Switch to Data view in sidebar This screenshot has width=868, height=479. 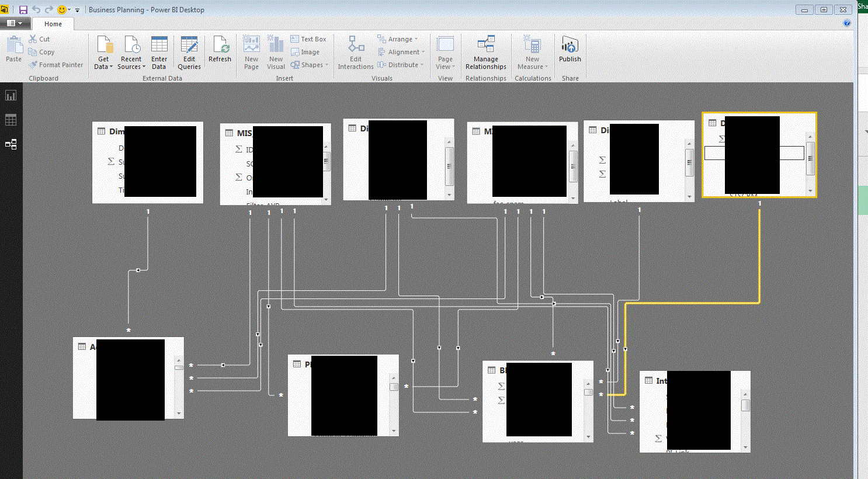coord(11,120)
